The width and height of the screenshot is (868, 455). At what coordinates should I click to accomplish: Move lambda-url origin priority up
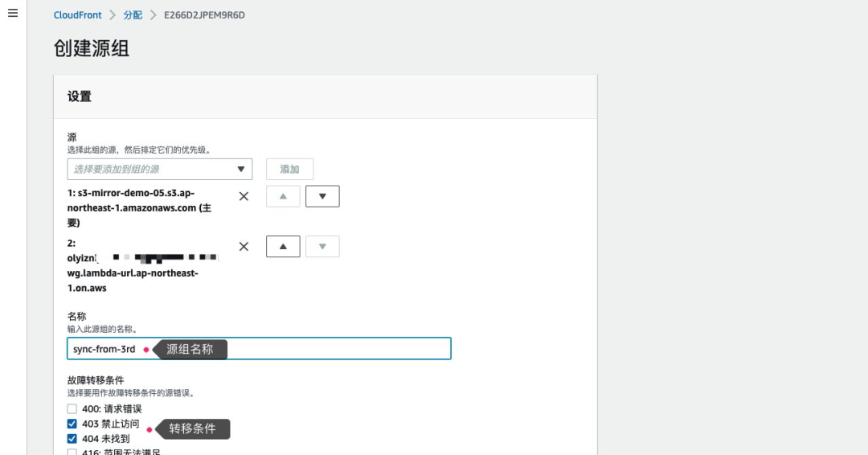point(283,247)
